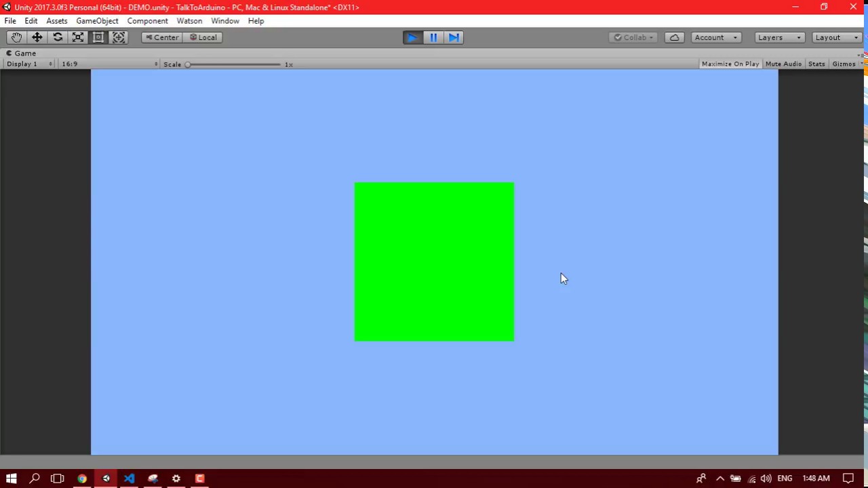The image size is (868, 488).
Task: Click the taskbar volume icon
Action: pos(766,479)
